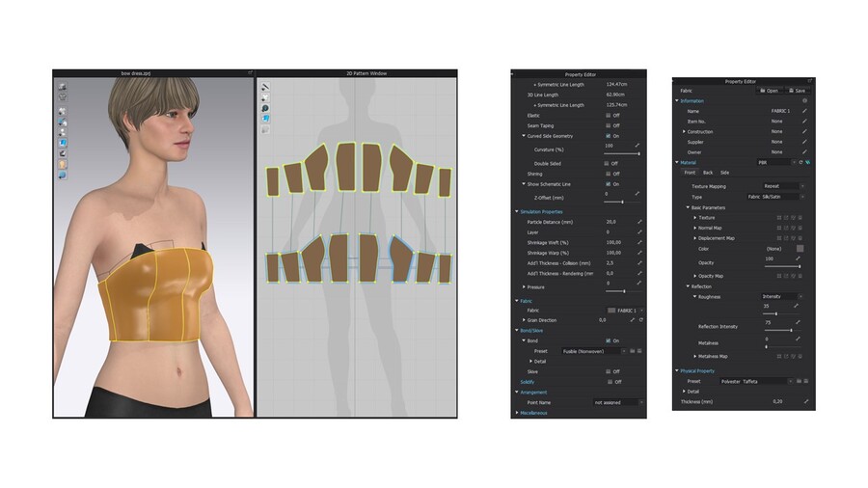Viewport: 868px width, 488px height.
Task: Click the edit pencil beside Item No.
Action: pos(804,122)
